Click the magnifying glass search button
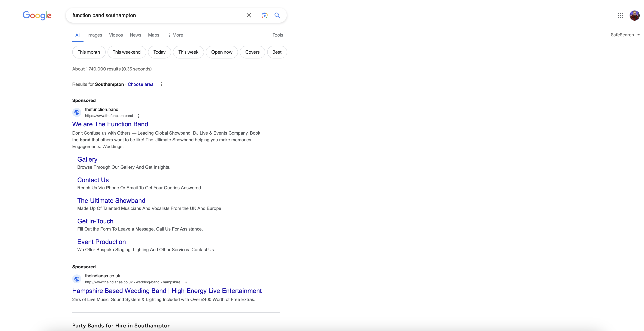This screenshot has width=644, height=331. pyautogui.click(x=277, y=15)
